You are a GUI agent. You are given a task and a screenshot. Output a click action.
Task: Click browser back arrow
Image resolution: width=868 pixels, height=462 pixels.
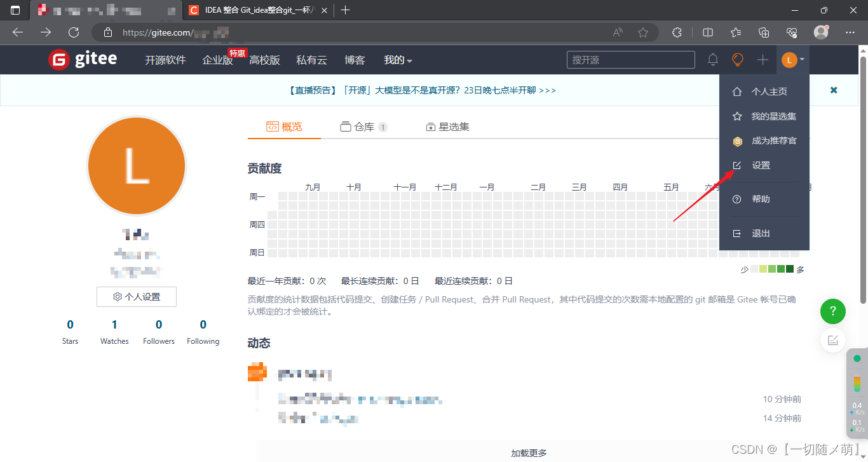pos(18,32)
